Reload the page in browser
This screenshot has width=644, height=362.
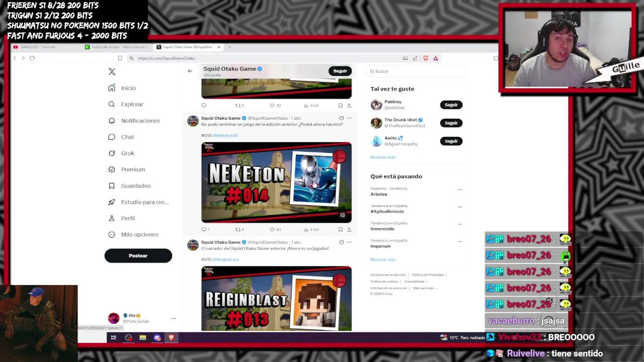pyautogui.click(x=32, y=58)
